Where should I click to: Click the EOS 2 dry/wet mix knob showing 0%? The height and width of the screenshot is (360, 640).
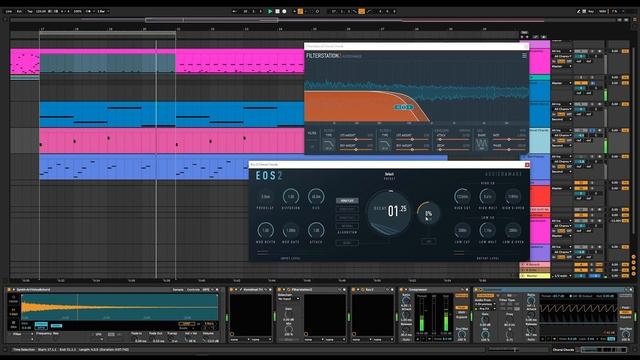[x=428, y=213]
